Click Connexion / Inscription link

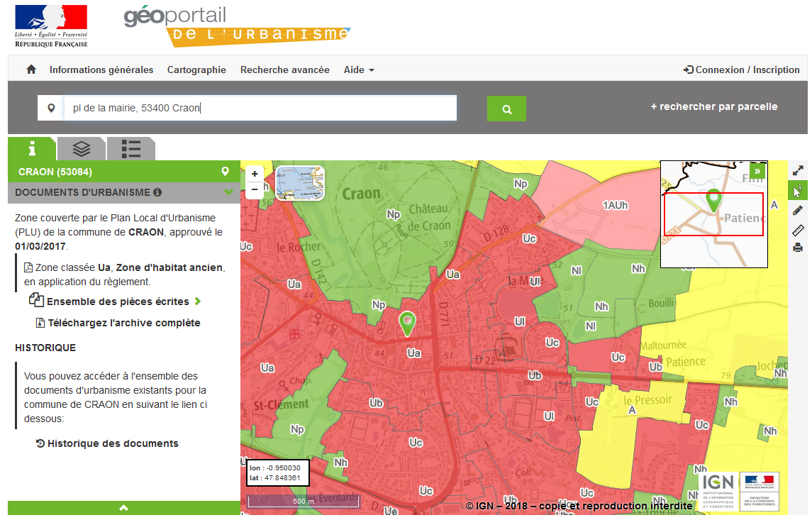[741, 70]
